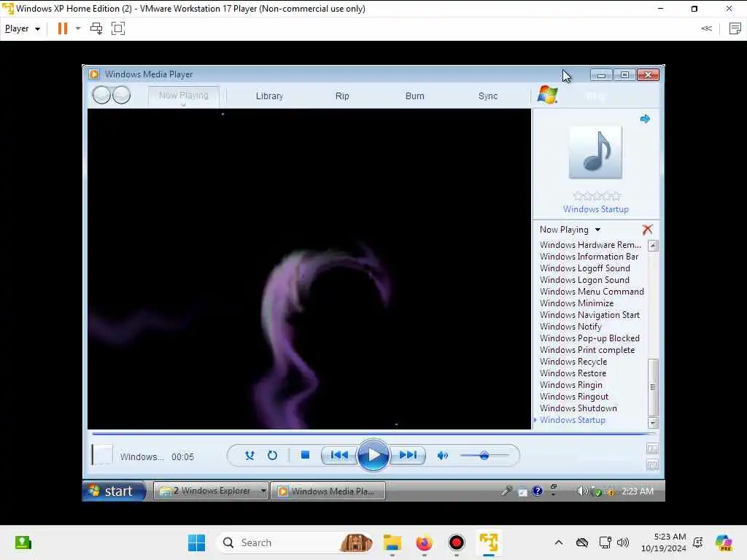747x560 pixels.
Task: Select Windows Information Bar in playlist
Action: pos(589,257)
